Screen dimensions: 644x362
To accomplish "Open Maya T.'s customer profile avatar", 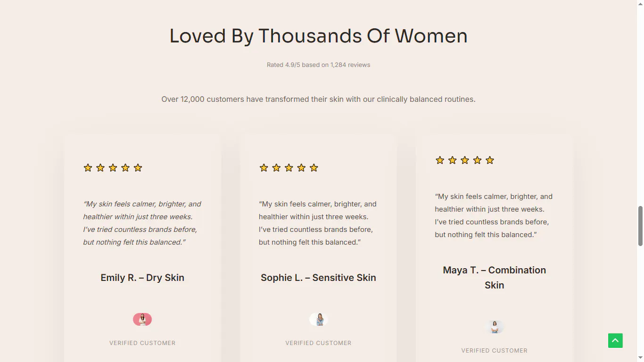I will click(495, 326).
